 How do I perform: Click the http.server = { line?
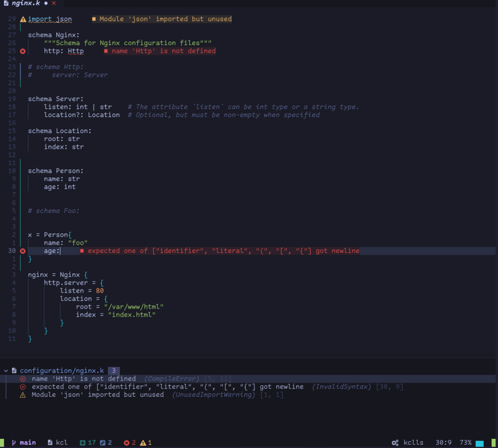pos(74,283)
